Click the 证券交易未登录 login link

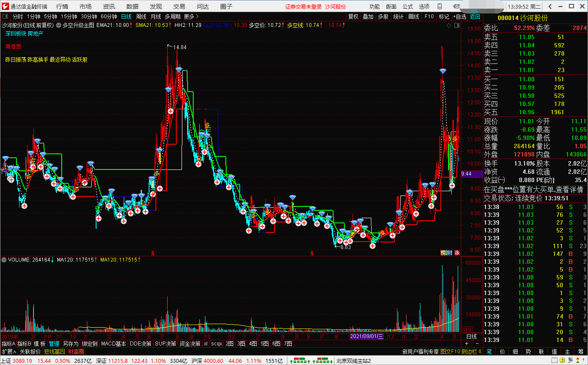pos(304,7)
